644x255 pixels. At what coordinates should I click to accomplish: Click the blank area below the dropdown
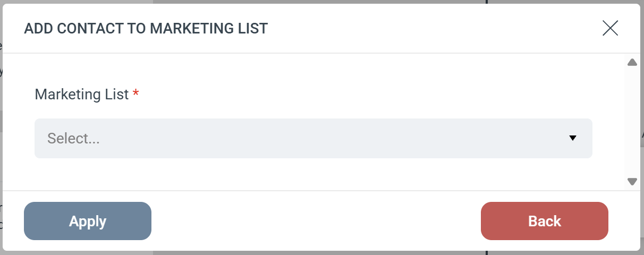pyautogui.click(x=313, y=174)
